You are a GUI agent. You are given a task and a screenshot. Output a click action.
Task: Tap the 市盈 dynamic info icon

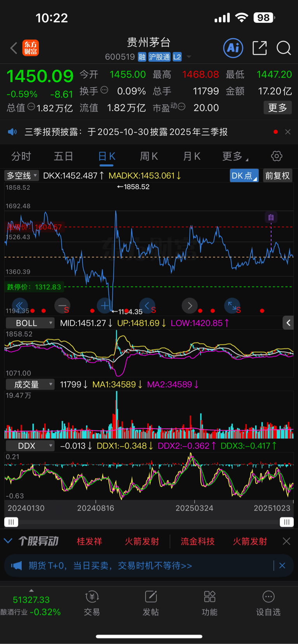coord(182,107)
